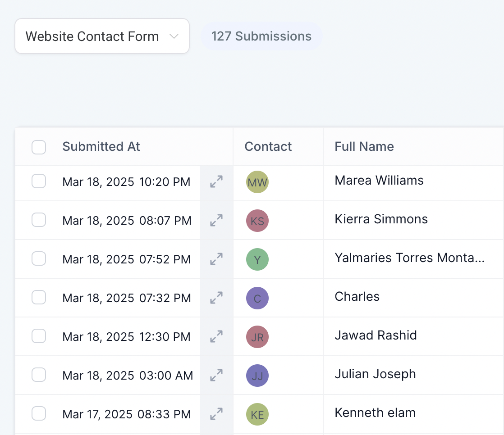The width and height of the screenshot is (504, 435).
Task: Click the 127 Submissions badge
Action: 261,36
